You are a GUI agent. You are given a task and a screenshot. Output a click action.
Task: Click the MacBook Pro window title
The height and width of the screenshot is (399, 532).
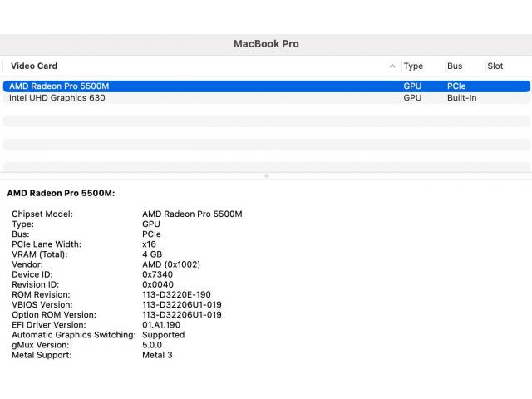[266, 44]
